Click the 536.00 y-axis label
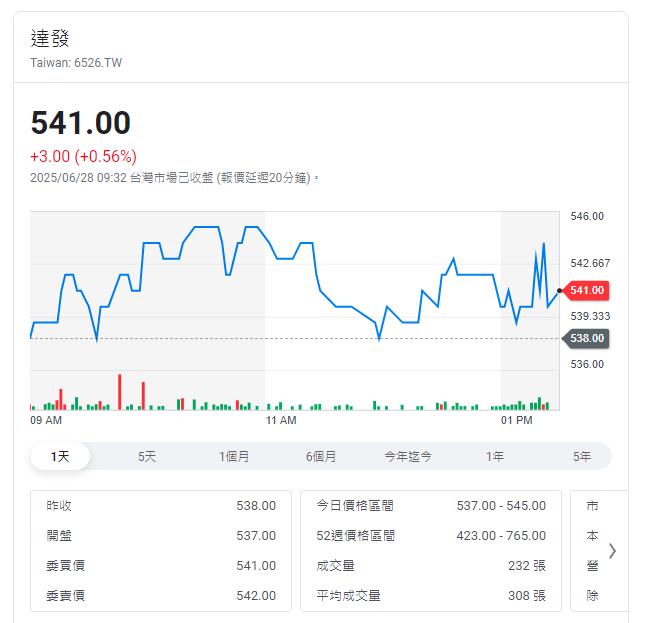 click(587, 364)
